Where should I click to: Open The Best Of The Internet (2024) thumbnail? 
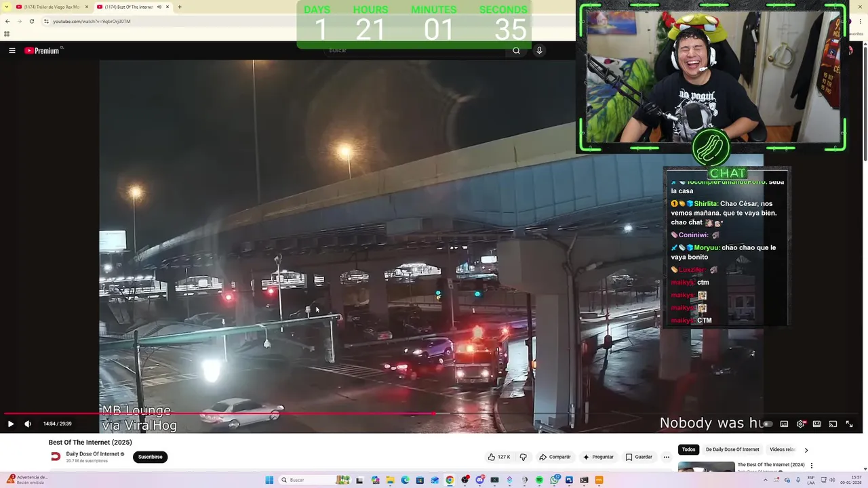[706, 466]
